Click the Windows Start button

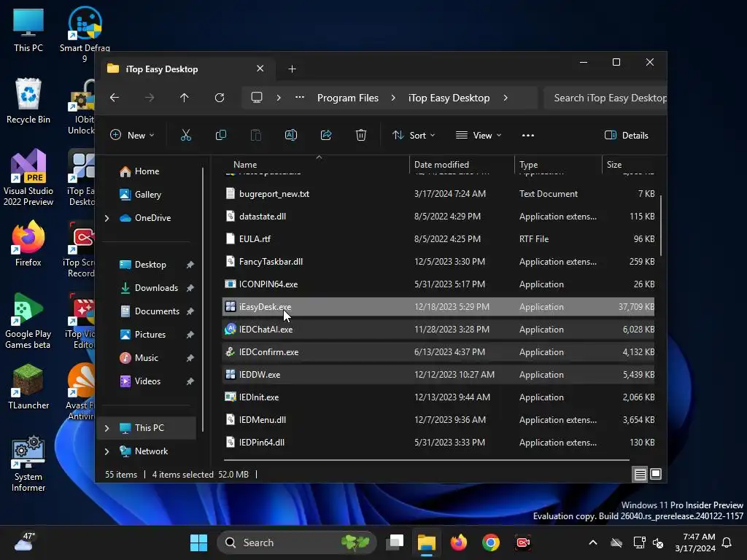(198, 542)
